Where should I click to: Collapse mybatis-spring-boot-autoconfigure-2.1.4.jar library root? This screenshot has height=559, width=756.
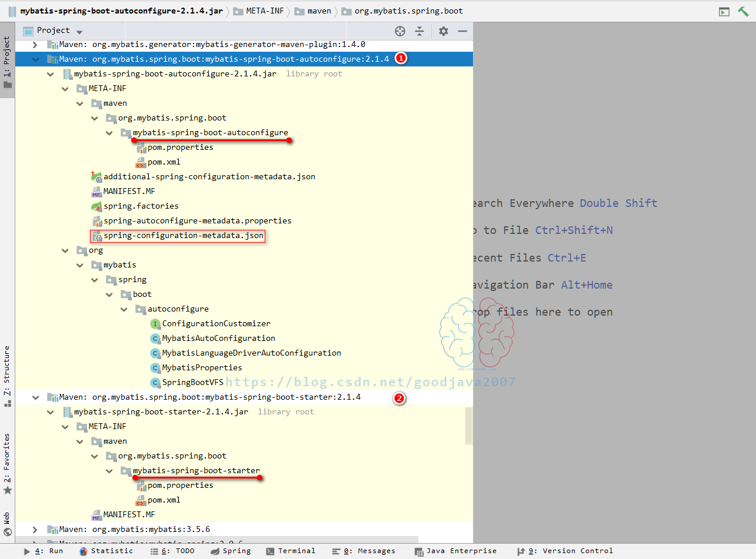tap(51, 74)
